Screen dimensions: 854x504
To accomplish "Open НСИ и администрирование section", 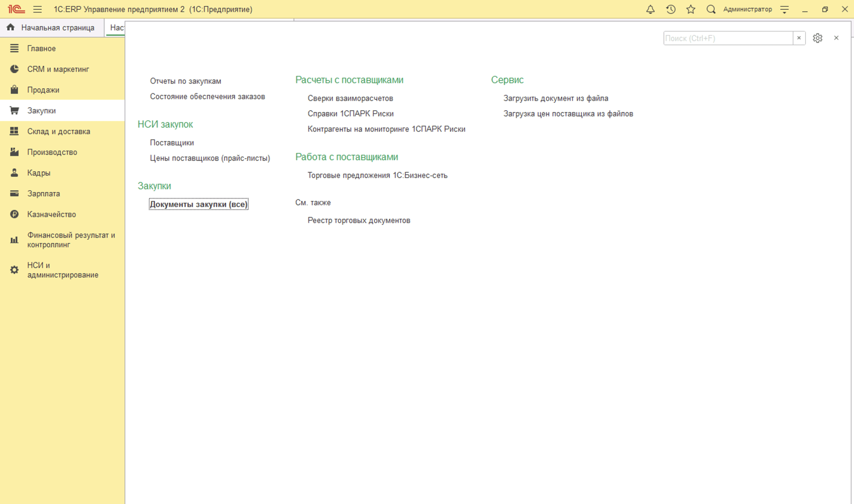I will (62, 270).
